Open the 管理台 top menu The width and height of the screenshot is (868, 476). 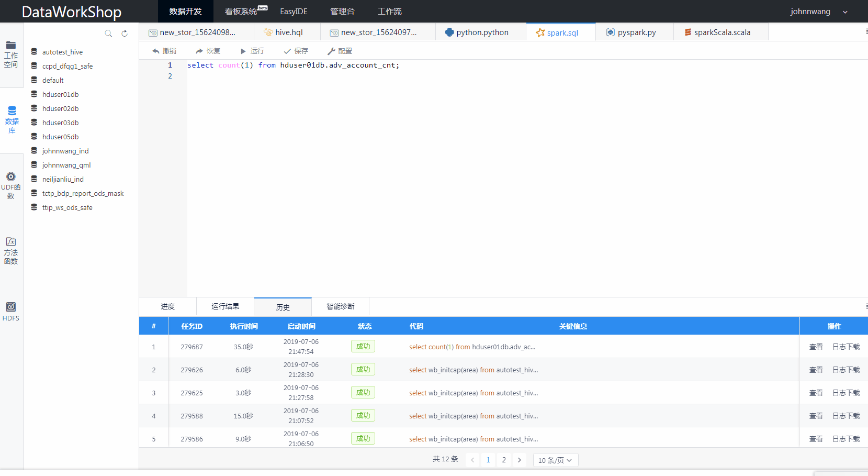tap(342, 12)
